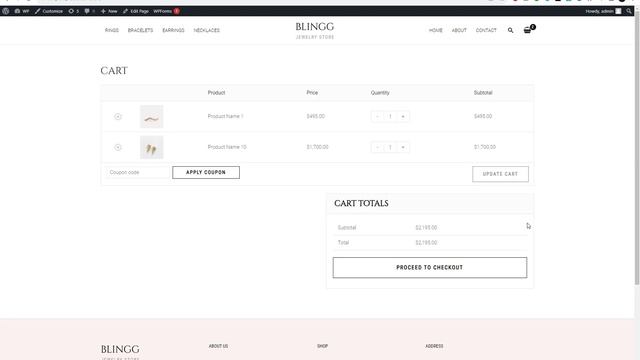Click the cart Total amount $2,195.00
The width and height of the screenshot is (640, 360).
(426, 242)
